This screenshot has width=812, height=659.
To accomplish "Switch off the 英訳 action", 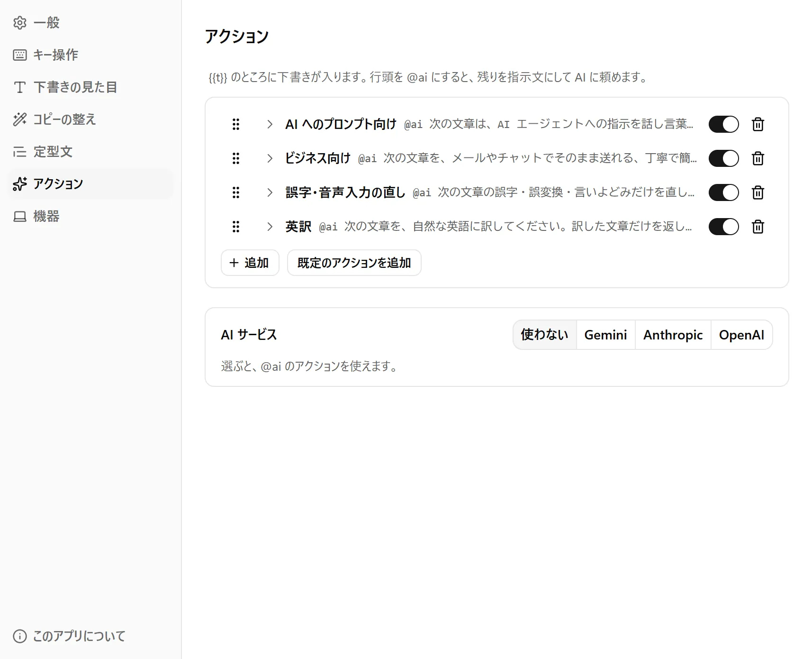I will click(x=723, y=227).
